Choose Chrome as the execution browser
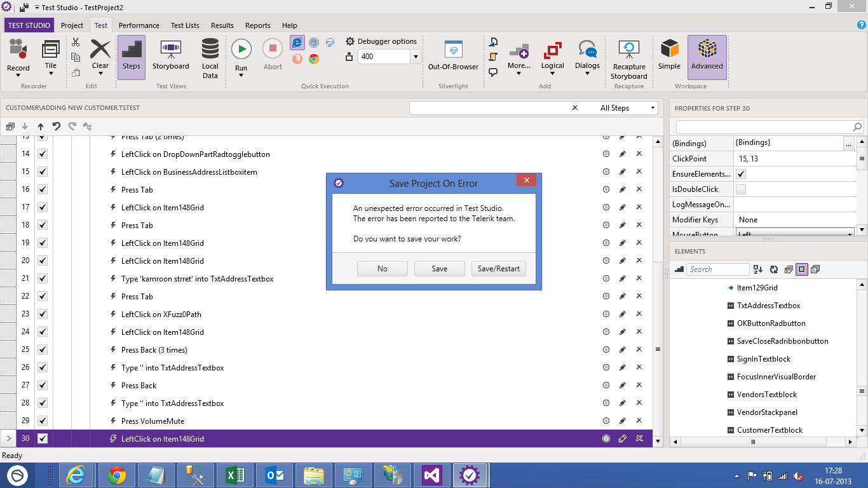Viewport: 868px width, 488px height. click(x=314, y=59)
